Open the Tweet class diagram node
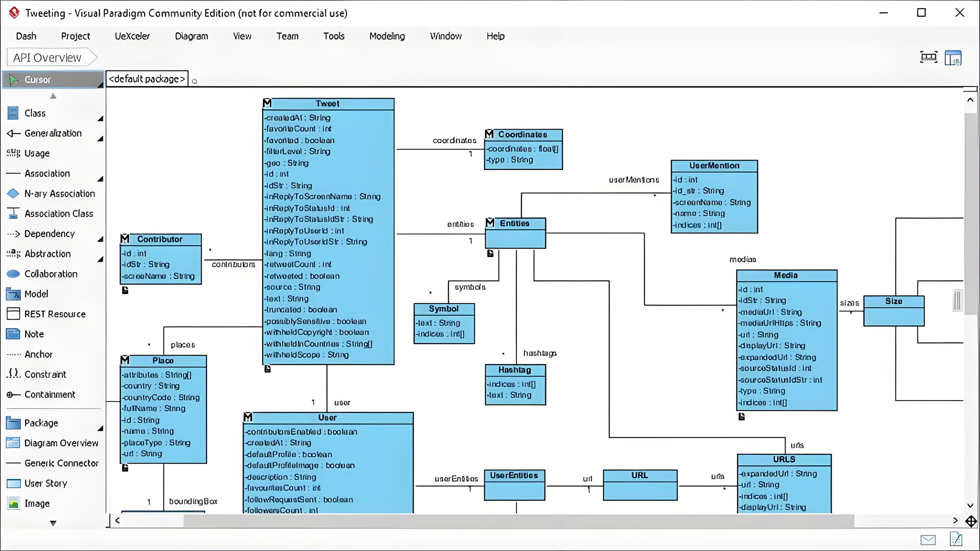The height and width of the screenshot is (551, 980). [x=327, y=103]
